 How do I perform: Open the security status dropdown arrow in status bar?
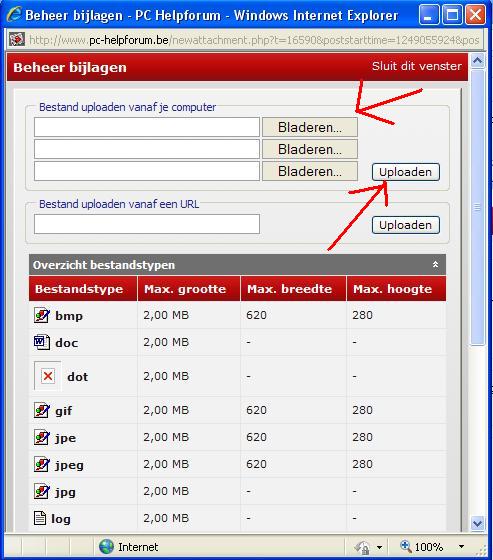click(379, 547)
